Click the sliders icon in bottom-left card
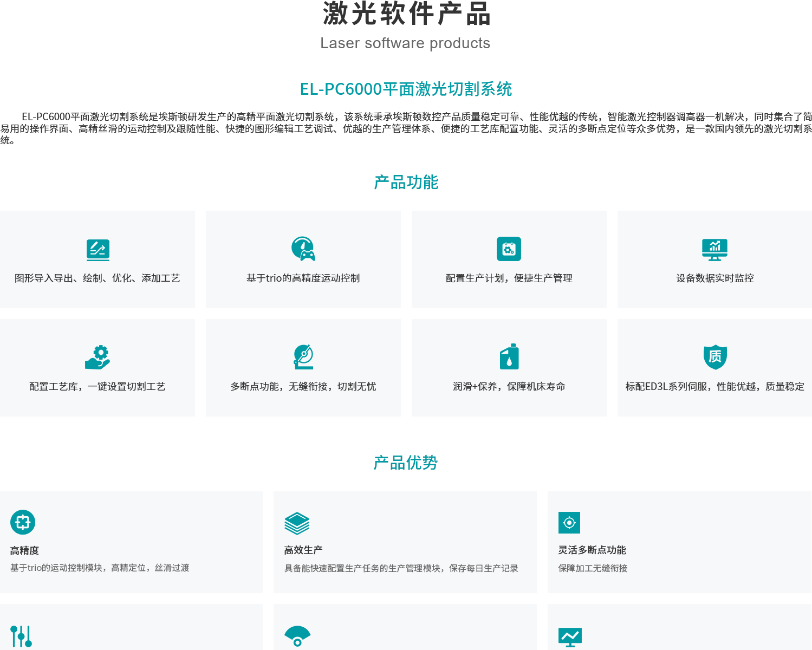The height and width of the screenshot is (650, 812). click(x=21, y=636)
